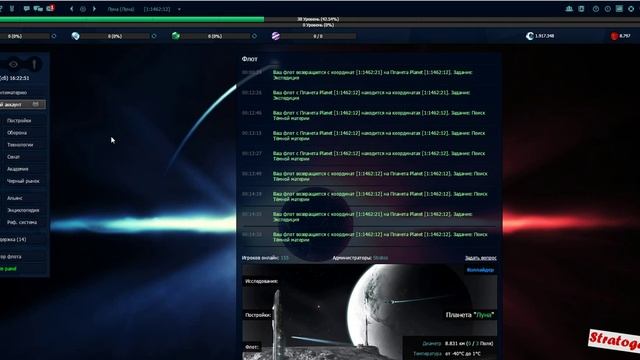The height and width of the screenshot is (360, 640).
Task: Open Альянс menu item
Action: [15, 198]
